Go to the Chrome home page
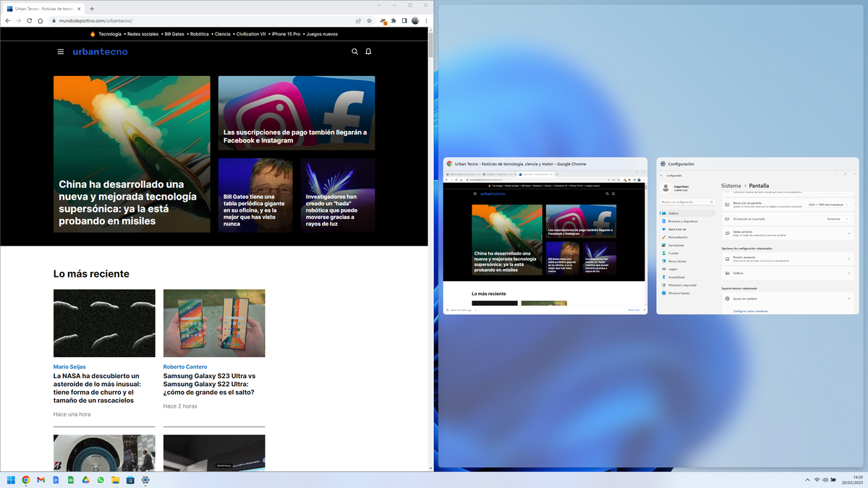Screen dimensions: 868x488 coord(41,20)
